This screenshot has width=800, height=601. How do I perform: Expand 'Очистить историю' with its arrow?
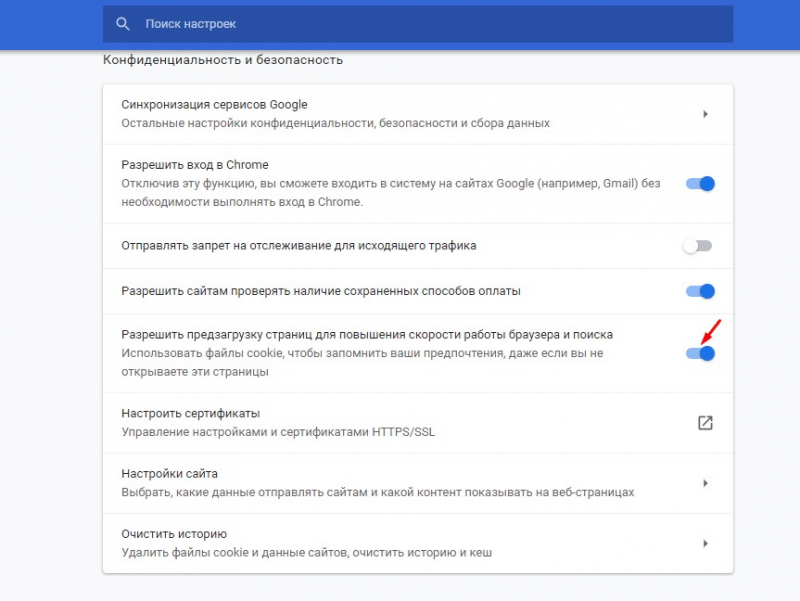(705, 543)
